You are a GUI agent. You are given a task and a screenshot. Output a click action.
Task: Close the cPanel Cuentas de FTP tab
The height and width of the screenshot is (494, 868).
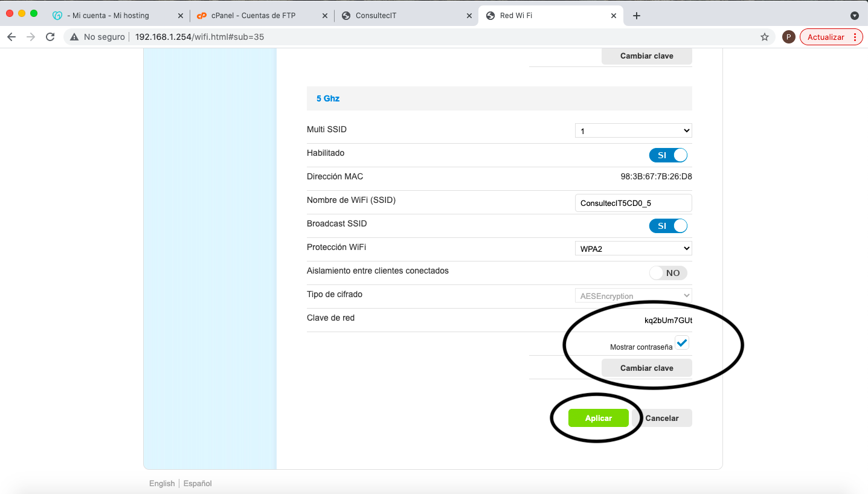(x=325, y=16)
